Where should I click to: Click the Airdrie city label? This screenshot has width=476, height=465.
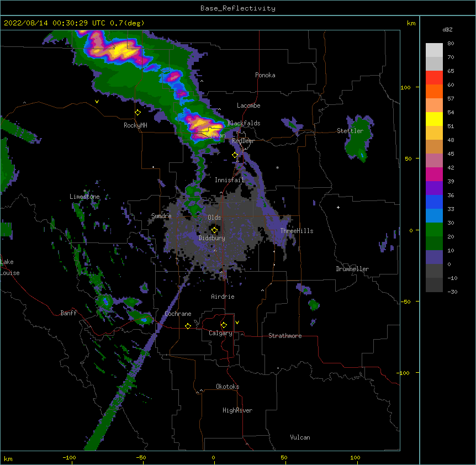click(x=223, y=297)
